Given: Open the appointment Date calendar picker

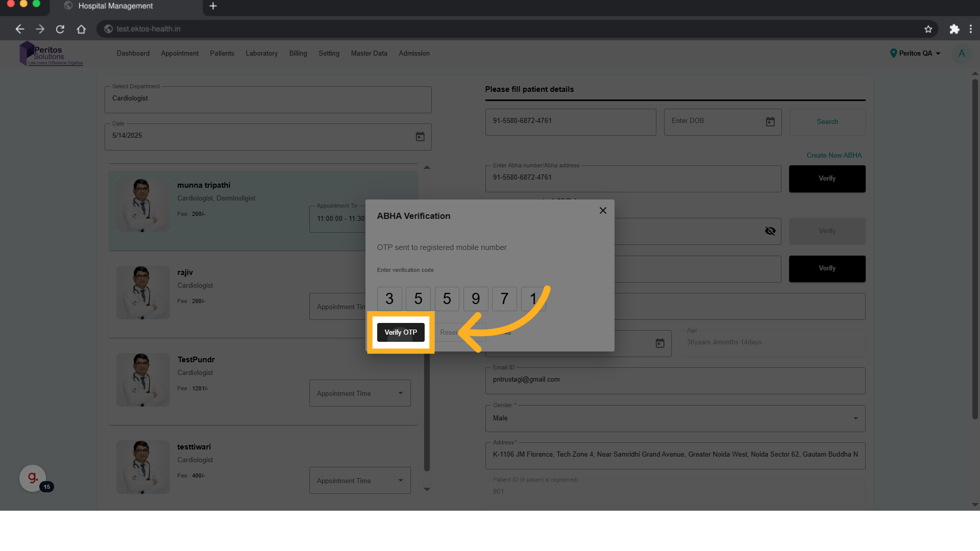Looking at the screenshot, I should point(420,137).
